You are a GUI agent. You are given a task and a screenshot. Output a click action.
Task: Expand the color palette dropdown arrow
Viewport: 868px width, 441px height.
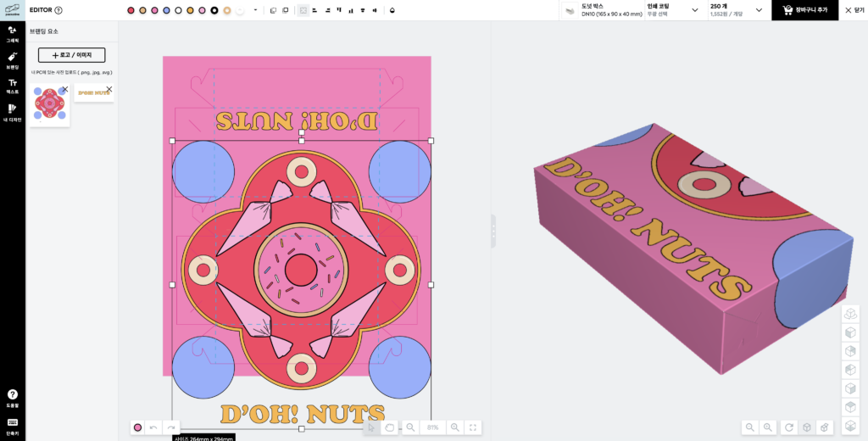click(x=255, y=10)
